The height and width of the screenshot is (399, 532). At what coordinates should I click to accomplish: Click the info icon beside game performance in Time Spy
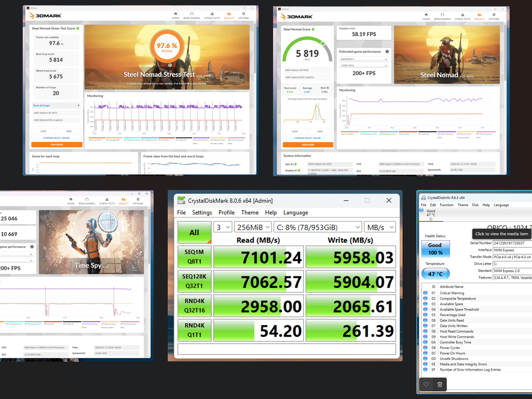pyautogui.click(x=32, y=247)
